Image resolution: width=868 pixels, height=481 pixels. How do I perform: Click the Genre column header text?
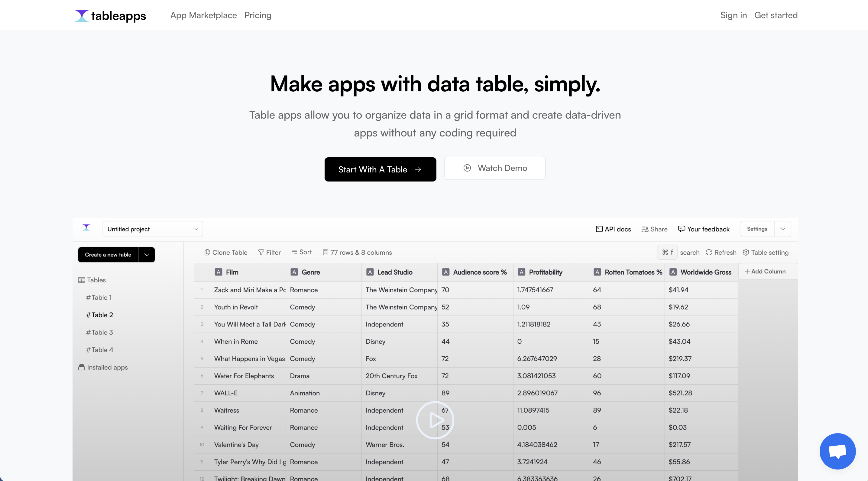(311, 272)
